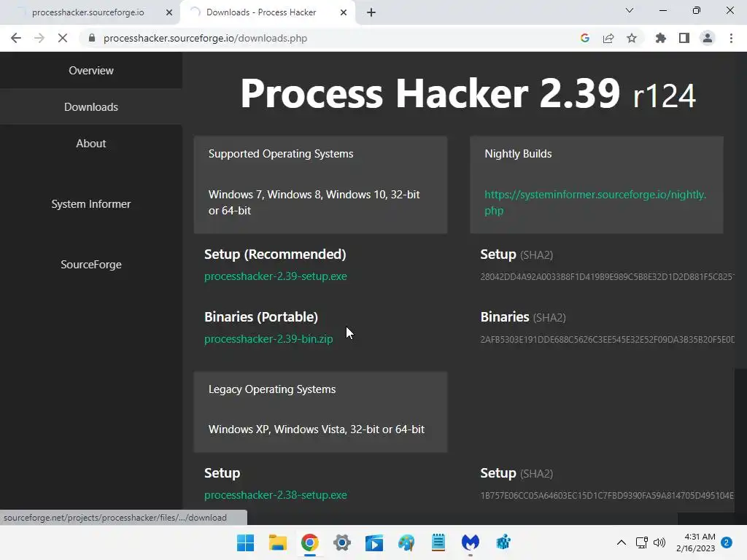747x560 pixels.
Task: Click the Legacy Operating Systems card
Action: [x=320, y=412]
